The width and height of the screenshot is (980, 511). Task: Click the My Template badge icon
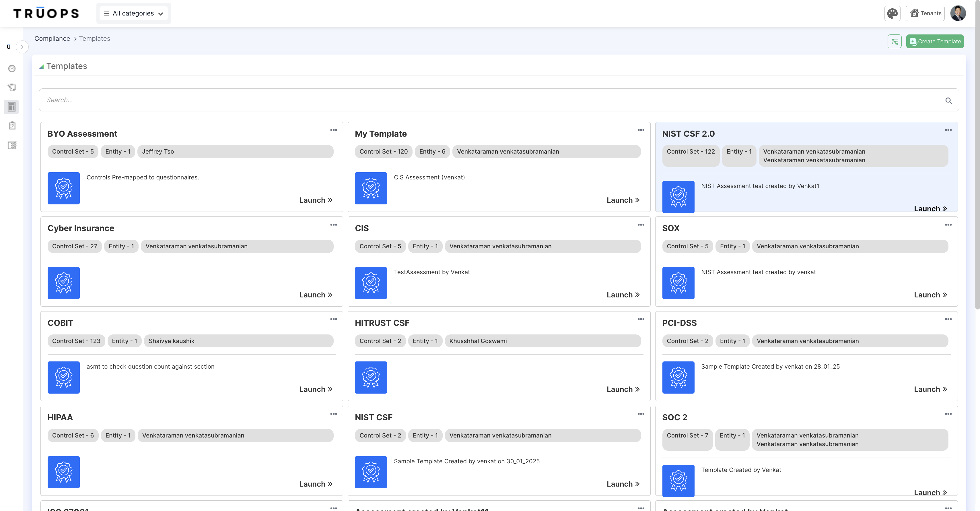(371, 188)
